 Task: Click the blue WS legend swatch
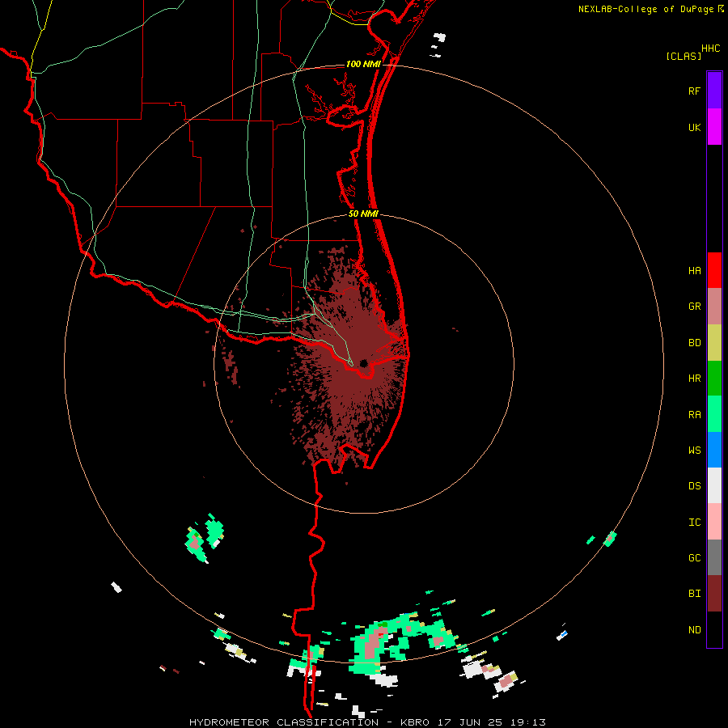click(x=714, y=450)
